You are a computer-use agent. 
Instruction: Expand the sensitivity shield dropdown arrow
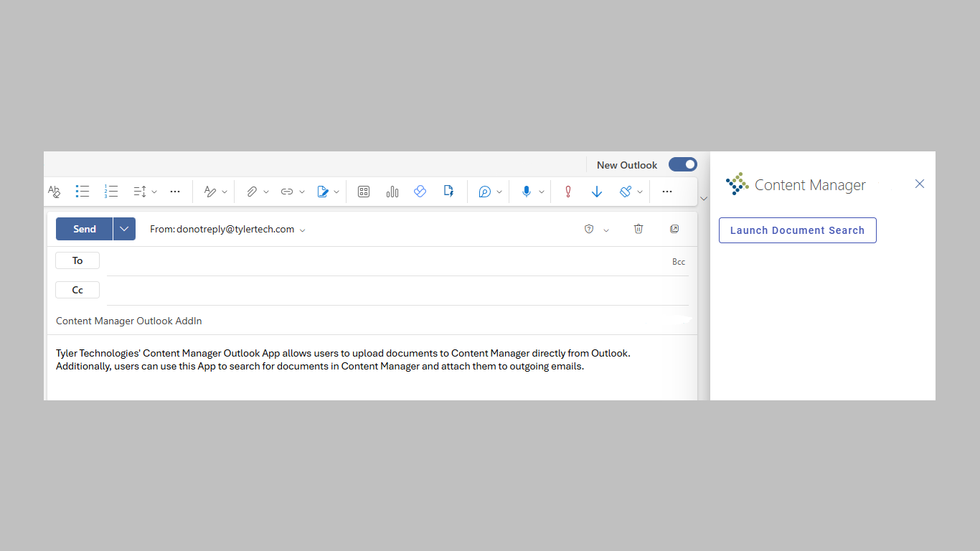[606, 230]
